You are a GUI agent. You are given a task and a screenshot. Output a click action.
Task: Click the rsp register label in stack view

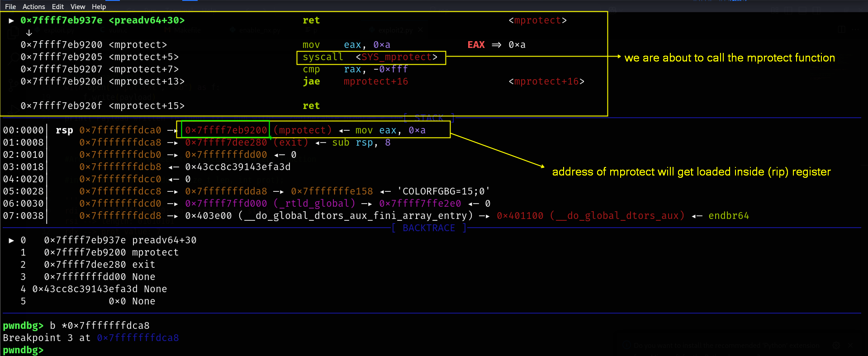point(64,130)
